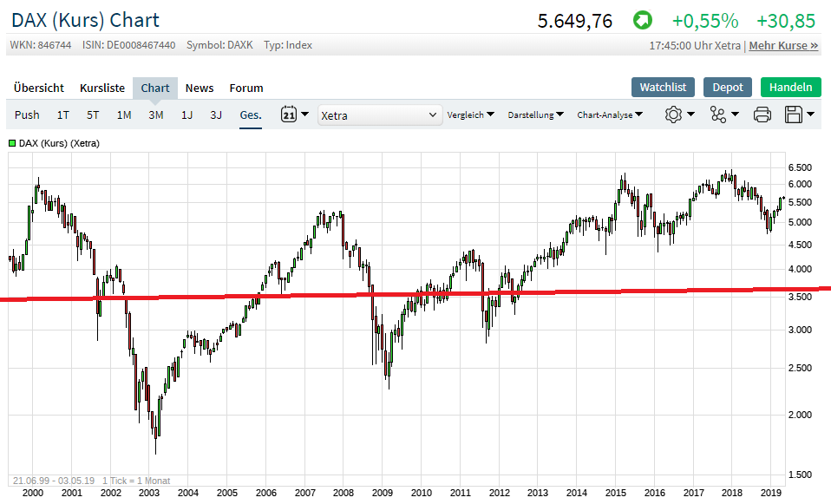Switch to the Kursliste tab
This screenshot has width=831, height=504.
tap(102, 88)
